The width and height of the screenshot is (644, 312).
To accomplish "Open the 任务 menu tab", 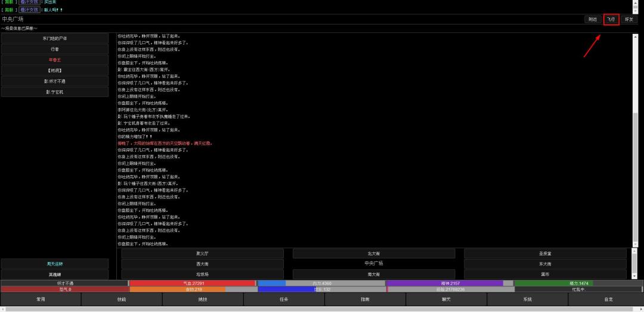I will pos(284,299).
